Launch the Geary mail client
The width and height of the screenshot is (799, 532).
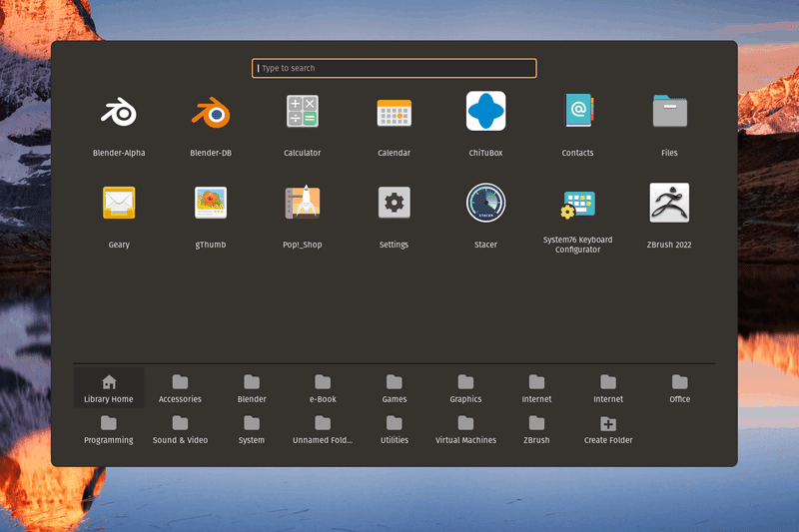coord(119,216)
